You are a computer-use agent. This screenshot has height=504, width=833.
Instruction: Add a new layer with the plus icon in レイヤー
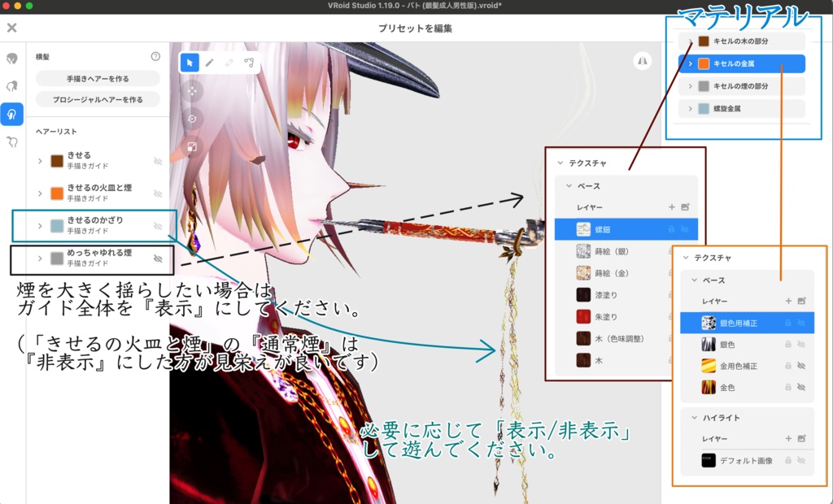(672, 206)
